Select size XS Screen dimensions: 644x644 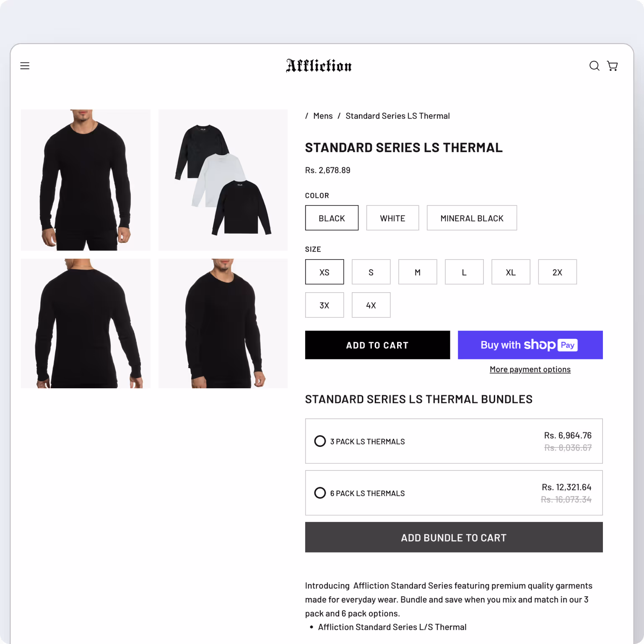click(x=325, y=272)
